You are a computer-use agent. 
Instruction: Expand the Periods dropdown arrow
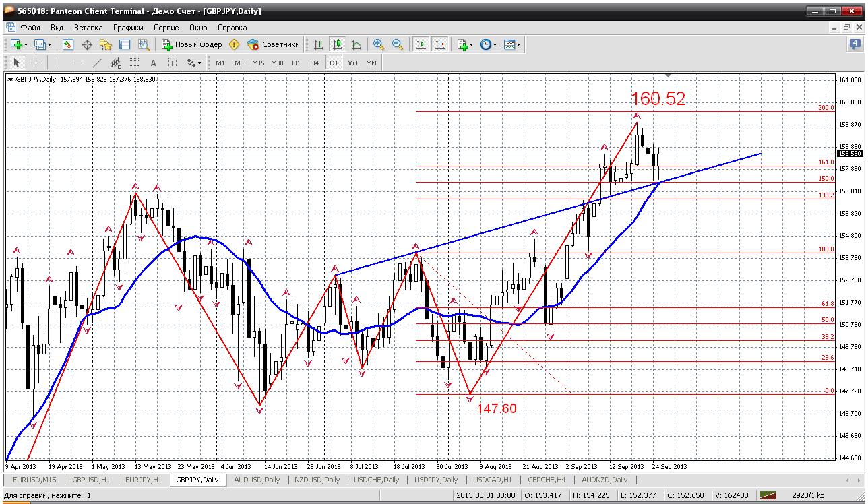[495, 44]
